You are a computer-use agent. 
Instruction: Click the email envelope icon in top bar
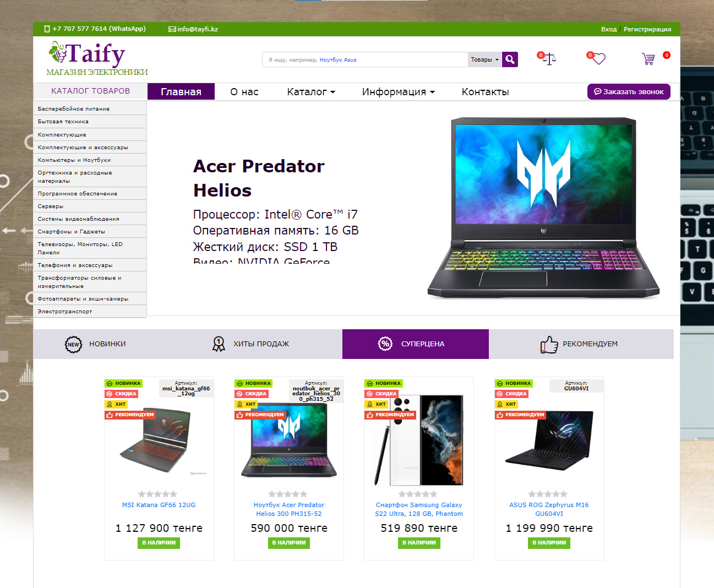[172, 29]
